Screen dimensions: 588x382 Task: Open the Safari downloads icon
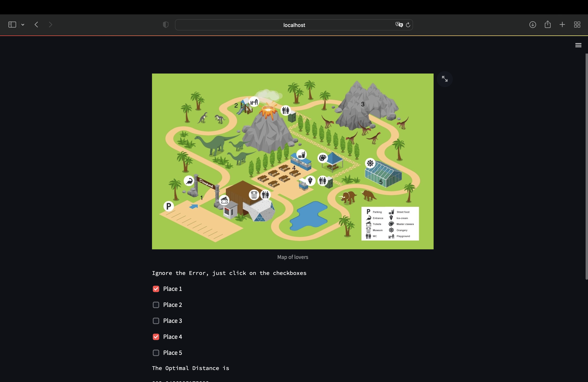tap(532, 25)
